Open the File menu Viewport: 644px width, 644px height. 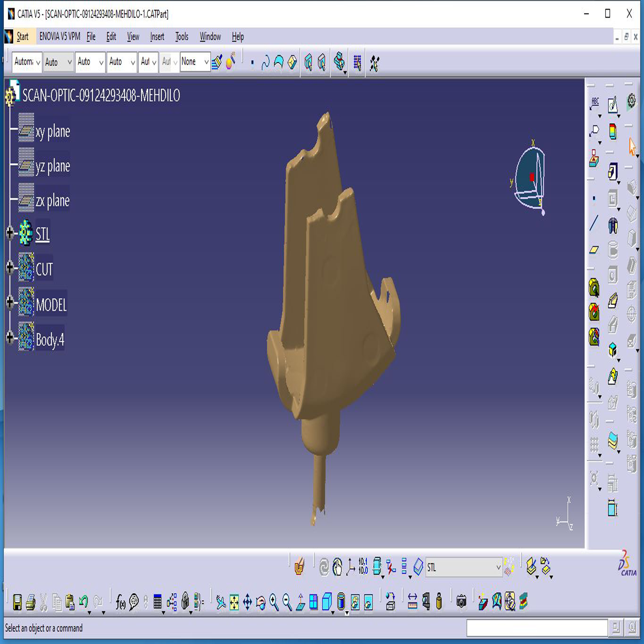(91, 36)
